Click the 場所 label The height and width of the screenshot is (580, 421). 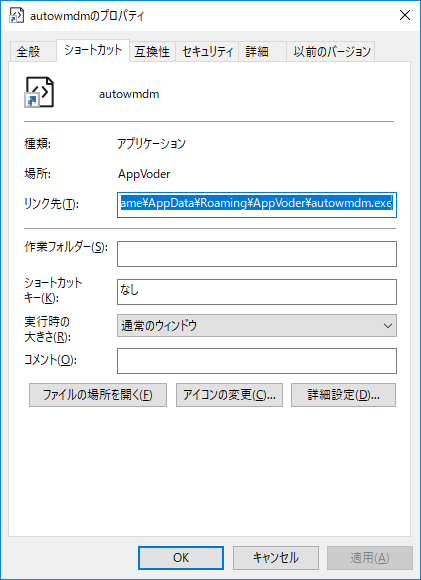point(37,173)
